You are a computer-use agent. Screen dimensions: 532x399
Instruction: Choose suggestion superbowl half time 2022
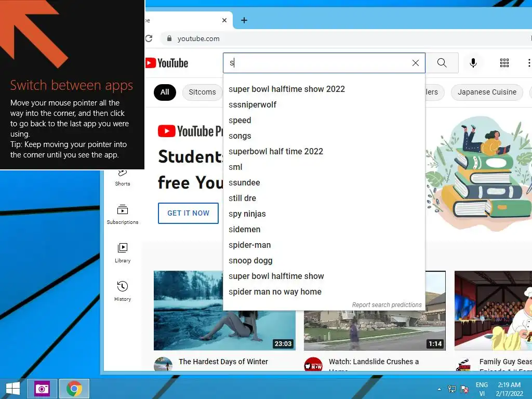(324, 152)
